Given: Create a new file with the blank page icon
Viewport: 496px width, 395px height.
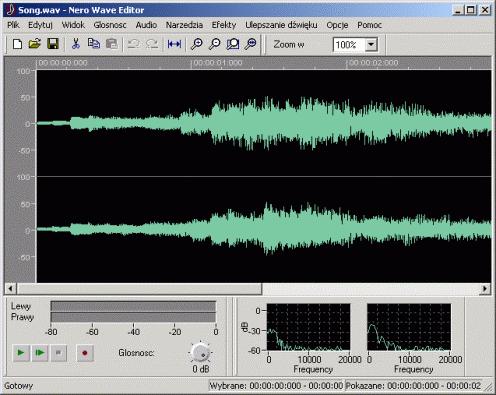Looking at the screenshot, I should (x=17, y=44).
